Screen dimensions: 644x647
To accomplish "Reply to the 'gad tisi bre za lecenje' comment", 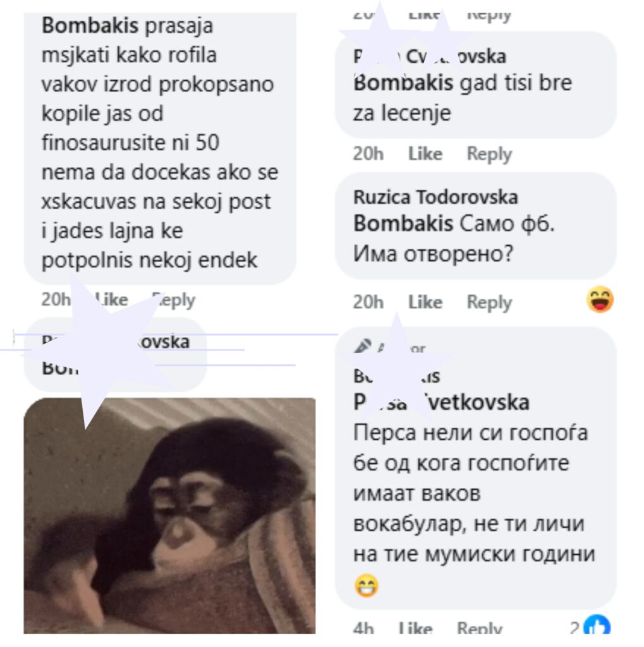I will pos(489,154).
